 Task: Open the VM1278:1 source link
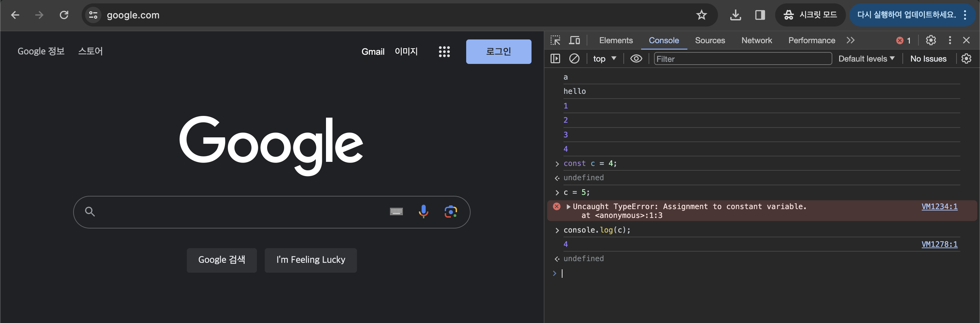click(x=939, y=244)
